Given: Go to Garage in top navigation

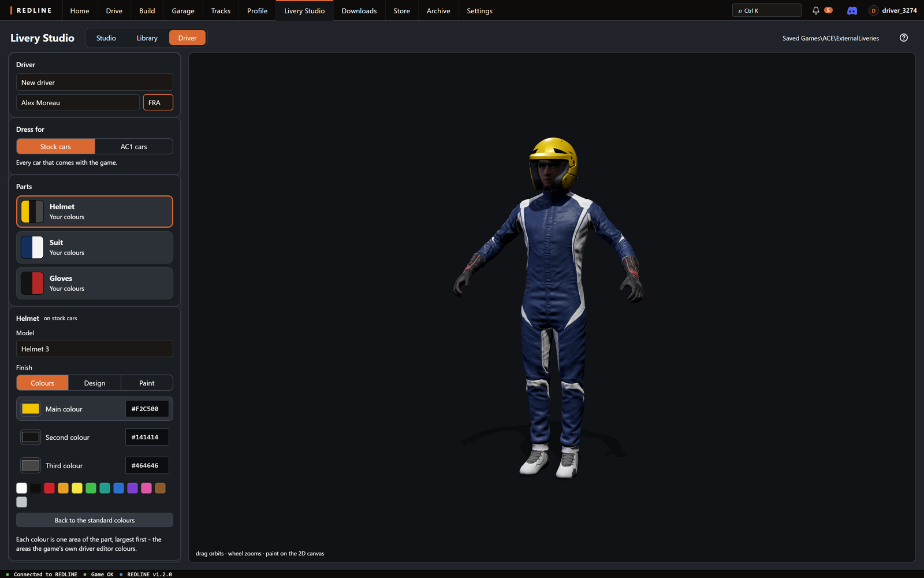Looking at the screenshot, I should click(x=183, y=10).
